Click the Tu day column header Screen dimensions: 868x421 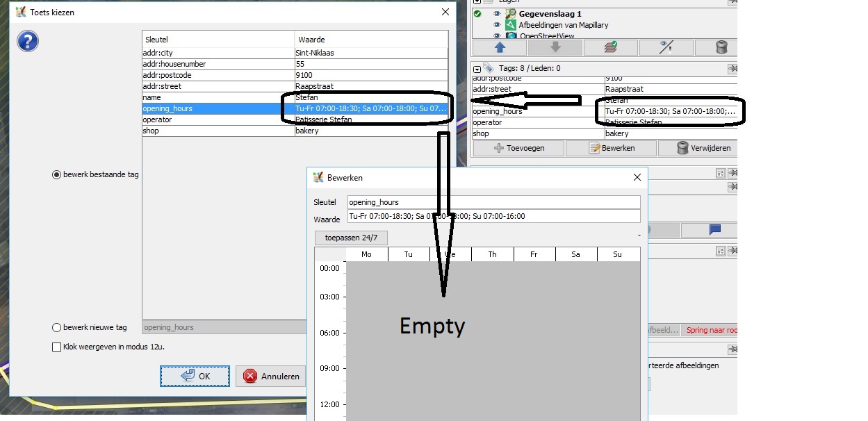coord(409,254)
